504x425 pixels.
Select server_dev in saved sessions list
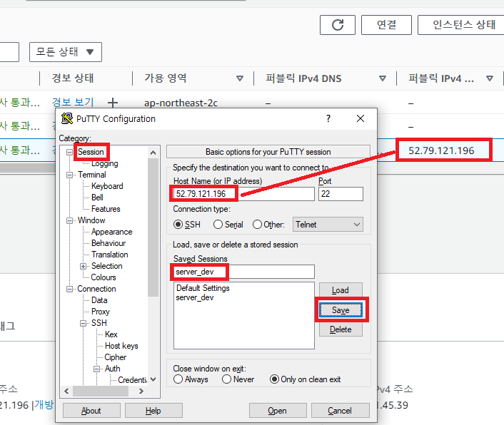click(x=195, y=297)
